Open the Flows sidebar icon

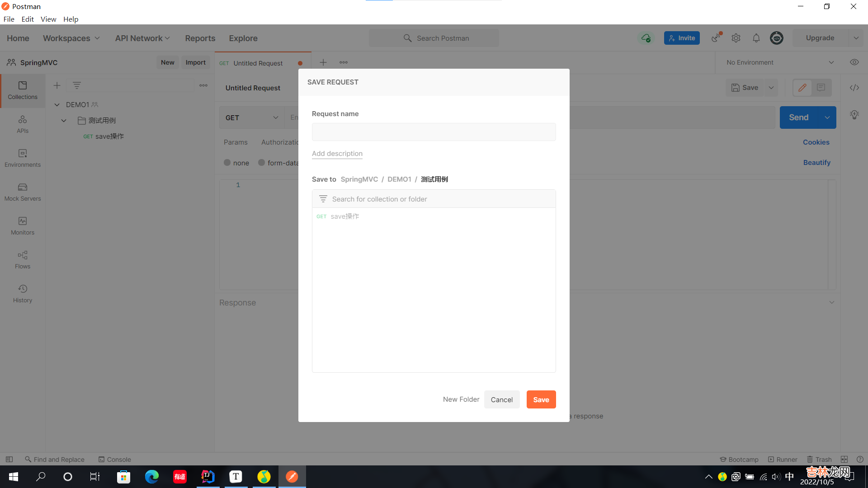23,259
